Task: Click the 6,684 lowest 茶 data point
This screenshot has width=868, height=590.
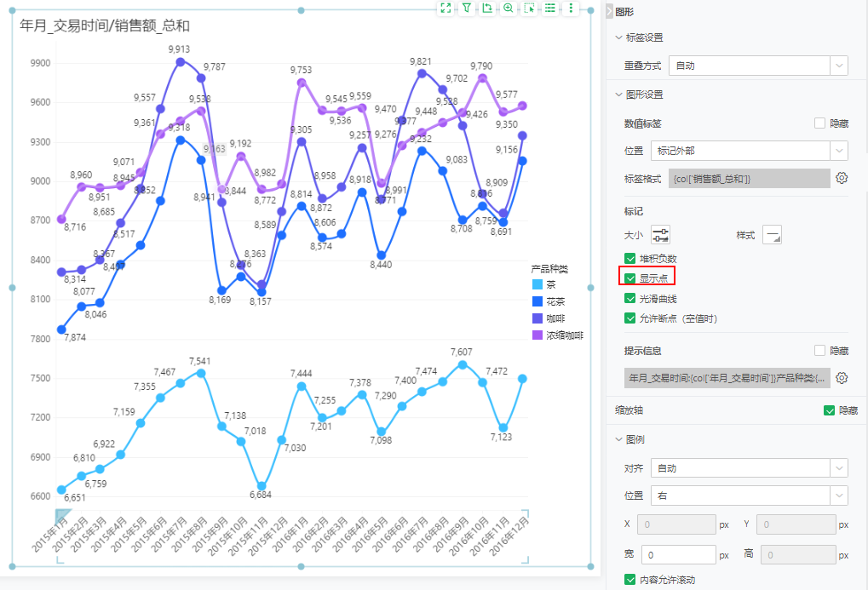Action: [x=262, y=486]
